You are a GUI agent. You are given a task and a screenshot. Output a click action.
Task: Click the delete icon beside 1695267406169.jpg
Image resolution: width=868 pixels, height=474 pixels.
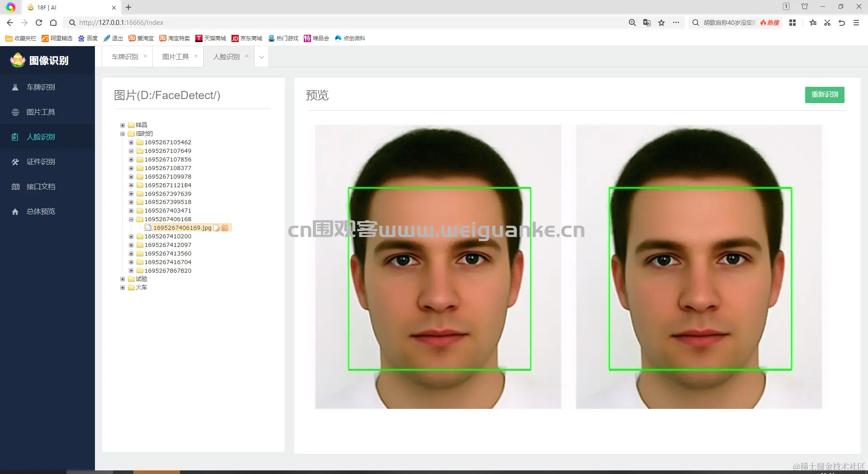click(225, 228)
